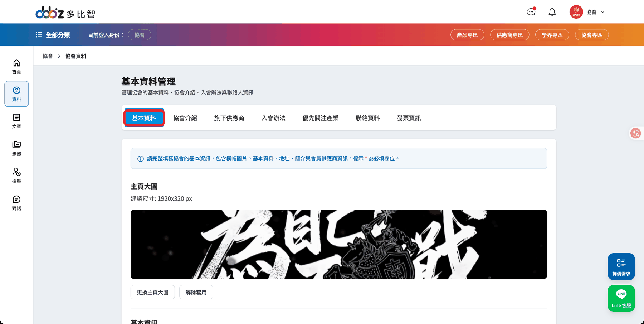The height and width of the screenshot is (324, 644).
Task: Go to 協會專區
Action: [592, 35]
